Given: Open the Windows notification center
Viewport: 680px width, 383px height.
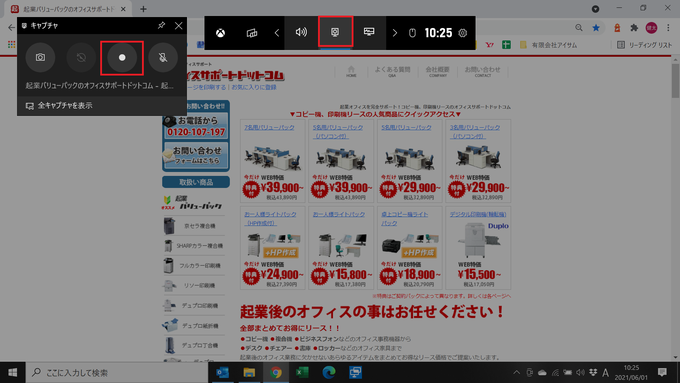Looking at the screenshot, I should 662,372.
